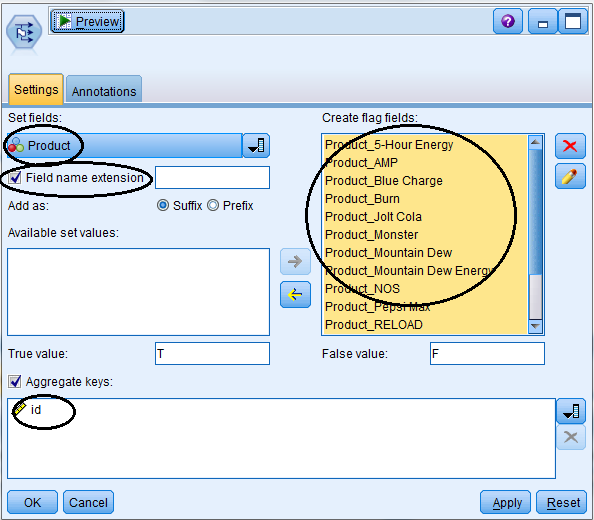Click the field name extension text box
This screenshot has width=594, height=520.
click(x=213, y=178)
